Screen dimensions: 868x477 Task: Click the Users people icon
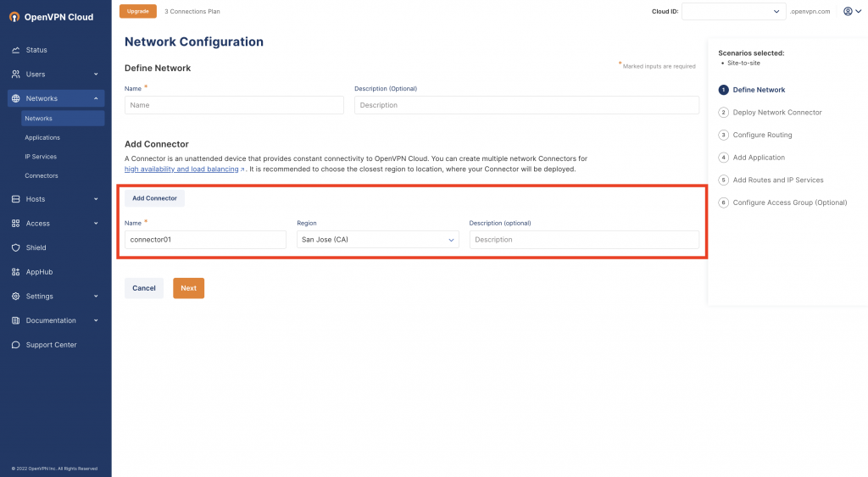[15, 75]
